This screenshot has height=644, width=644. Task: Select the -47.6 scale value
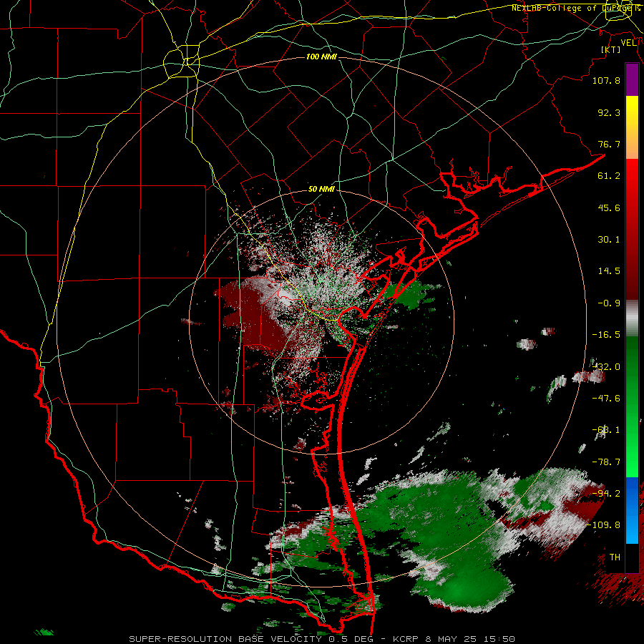(606, 399)
